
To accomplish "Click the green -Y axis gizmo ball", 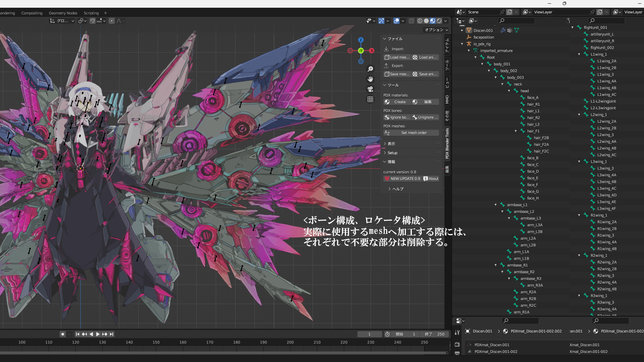I will (x=361, y=51).
